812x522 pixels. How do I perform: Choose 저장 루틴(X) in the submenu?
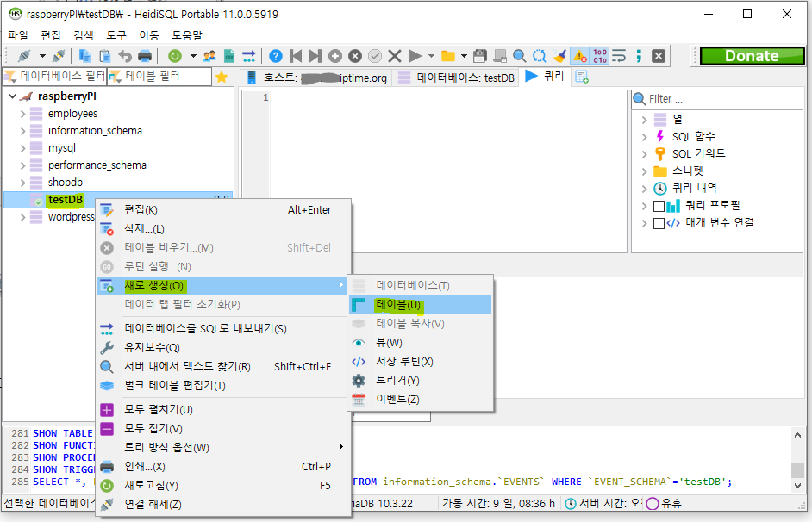pyautogui.click(x=420, y=361)
